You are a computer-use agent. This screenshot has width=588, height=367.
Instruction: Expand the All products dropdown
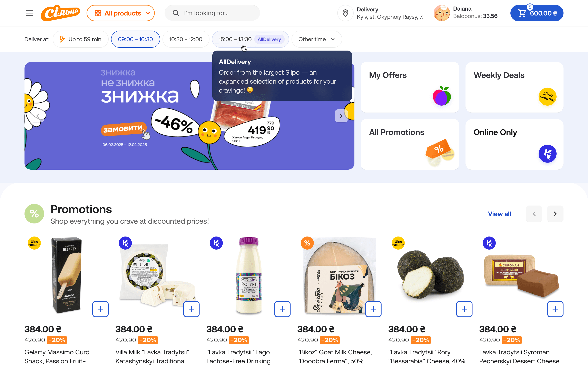pos(120,13)
